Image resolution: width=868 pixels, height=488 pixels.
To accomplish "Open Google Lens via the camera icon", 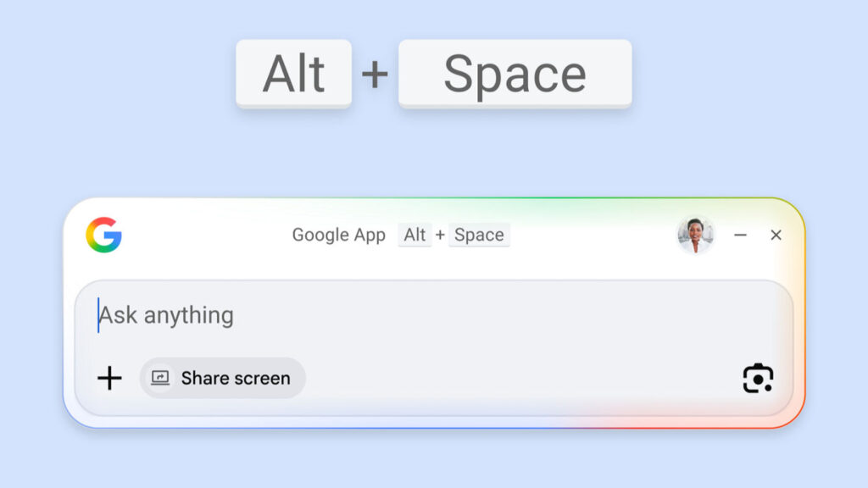I will 759,378.
